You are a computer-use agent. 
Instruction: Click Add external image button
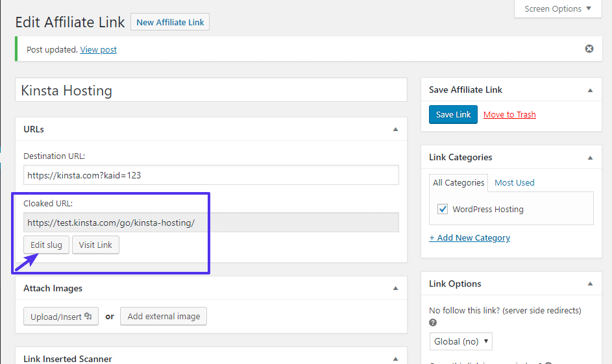(164, 317)
